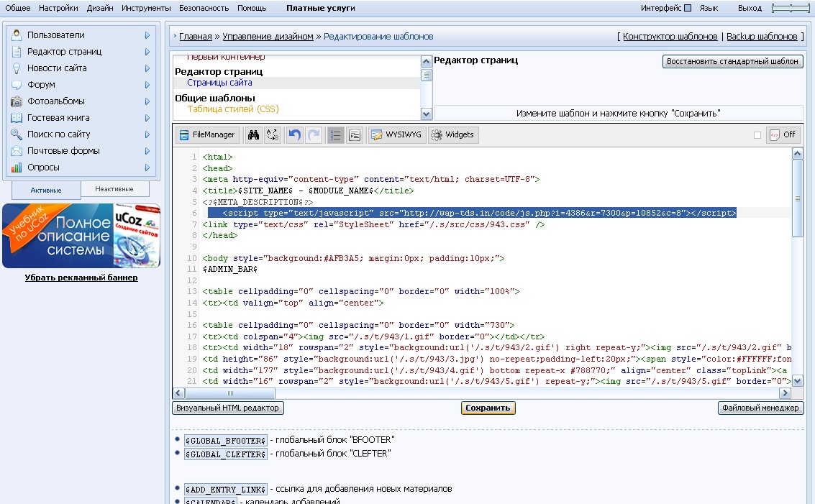Click the Сохранить button
This screenshot has width=815, height=504.
pos(488,408)
